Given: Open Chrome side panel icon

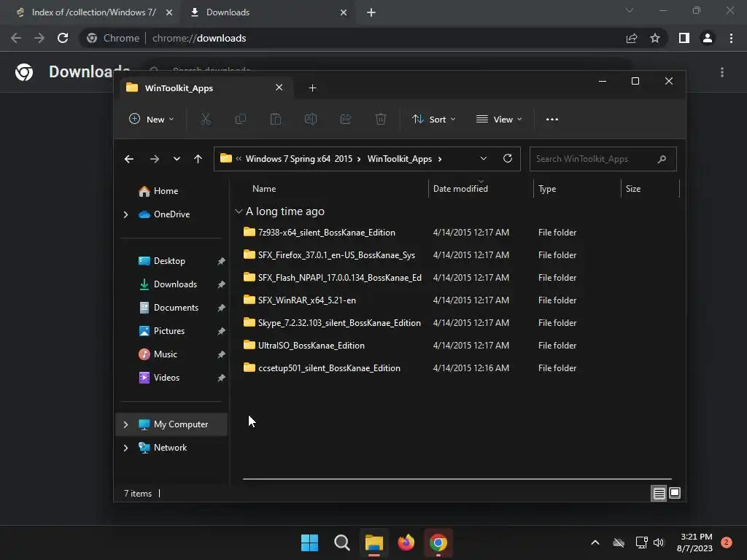Looking at the screenshot, I should tap(684, 38).
